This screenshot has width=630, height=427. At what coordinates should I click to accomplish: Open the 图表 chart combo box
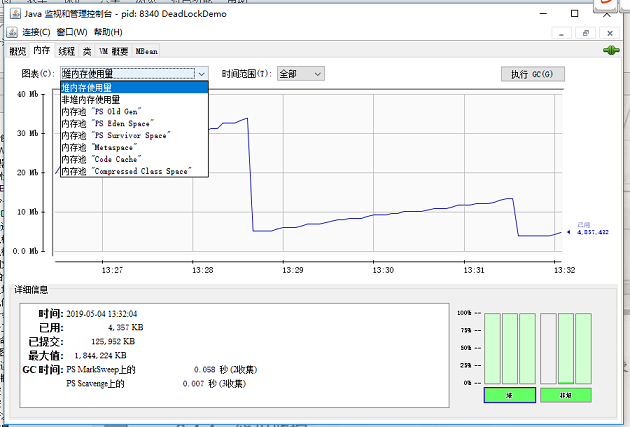[134, 74]
